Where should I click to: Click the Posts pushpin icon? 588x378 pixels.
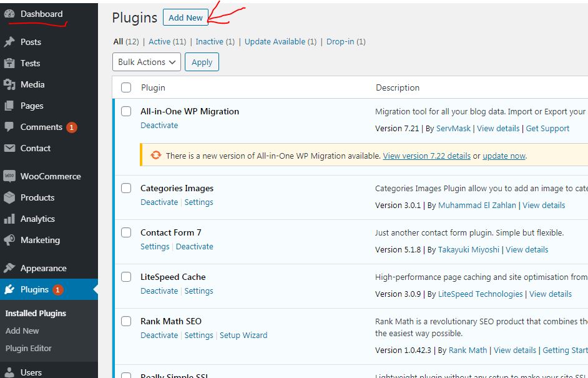9,42
